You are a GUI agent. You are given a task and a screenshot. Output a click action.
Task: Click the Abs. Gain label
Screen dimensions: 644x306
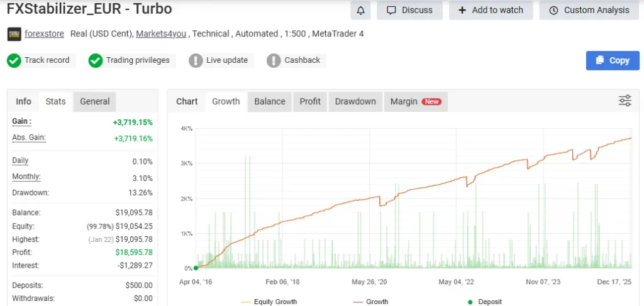coord(29,138)
